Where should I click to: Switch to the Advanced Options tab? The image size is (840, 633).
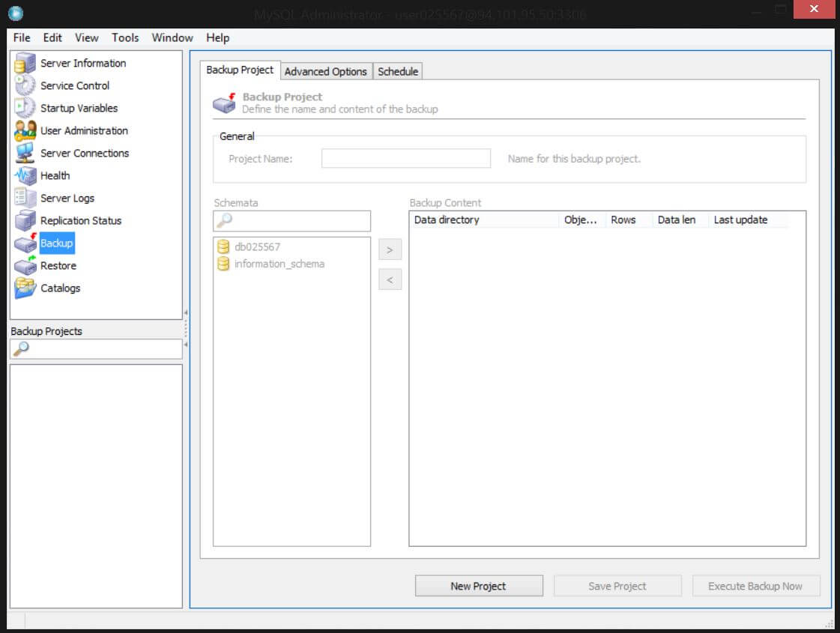pos(326,71)
